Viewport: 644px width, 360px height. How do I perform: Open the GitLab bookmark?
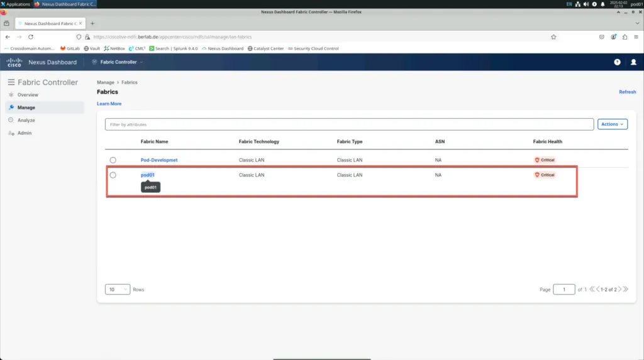[70, 48]
